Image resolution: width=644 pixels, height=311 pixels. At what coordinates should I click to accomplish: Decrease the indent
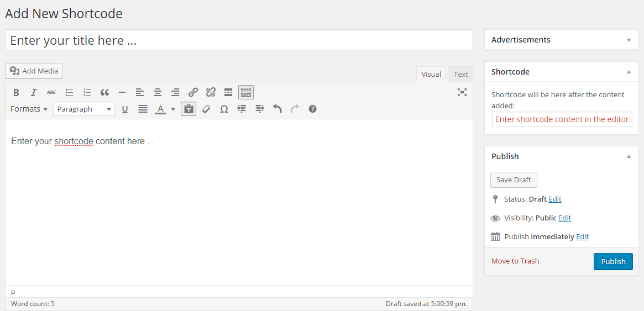click(x=242, y=109)
